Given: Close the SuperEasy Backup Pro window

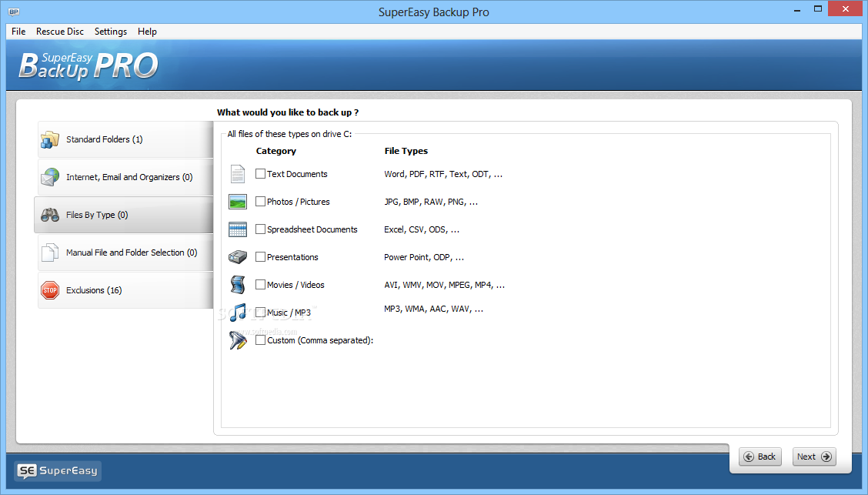Looking at the screenshot, I should click(846, 9).
